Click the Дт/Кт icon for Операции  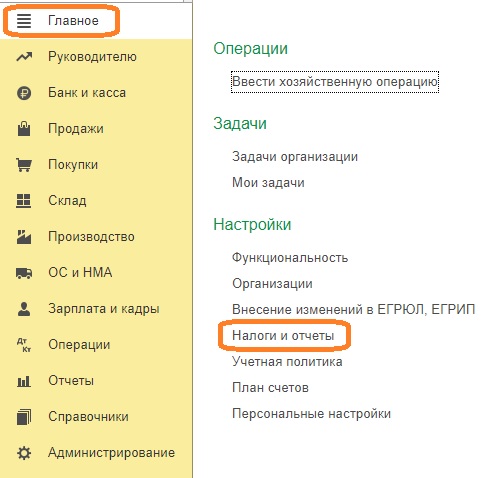[24, 345]
